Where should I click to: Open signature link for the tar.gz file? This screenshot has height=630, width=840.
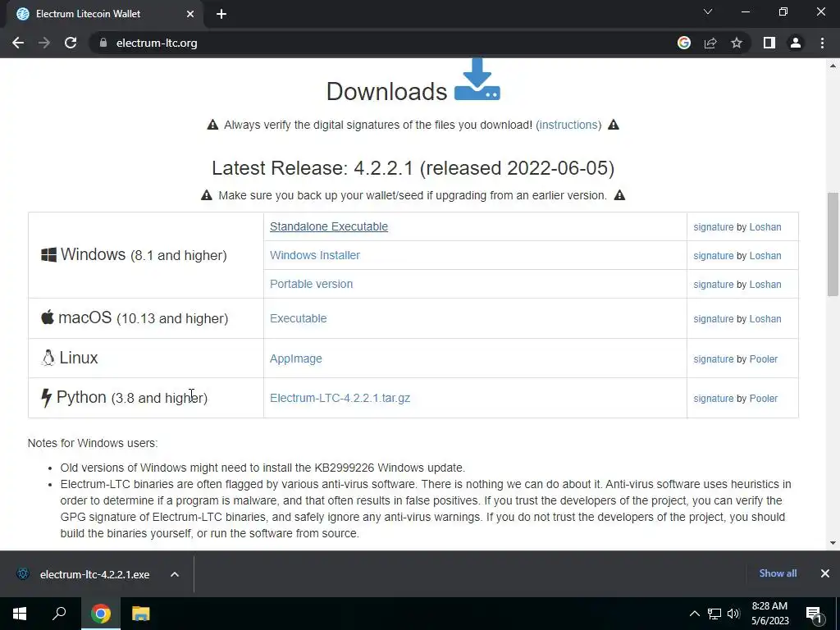click(713, 399)
